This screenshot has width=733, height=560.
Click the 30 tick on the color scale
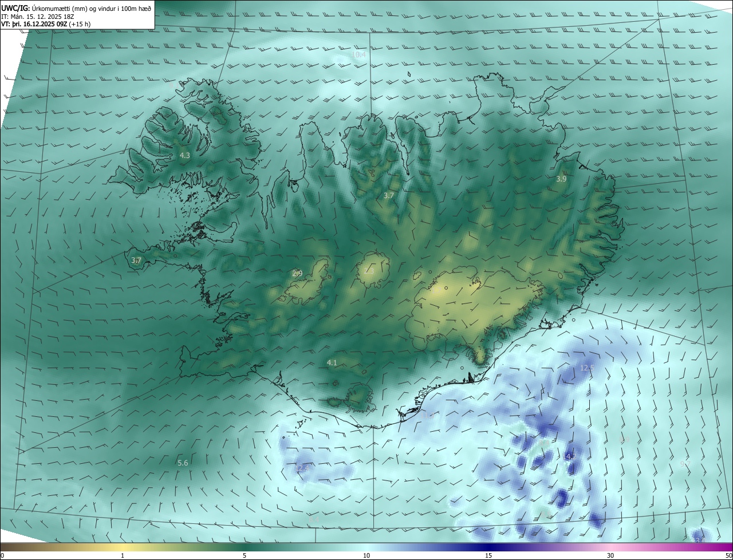pos(610,555)
